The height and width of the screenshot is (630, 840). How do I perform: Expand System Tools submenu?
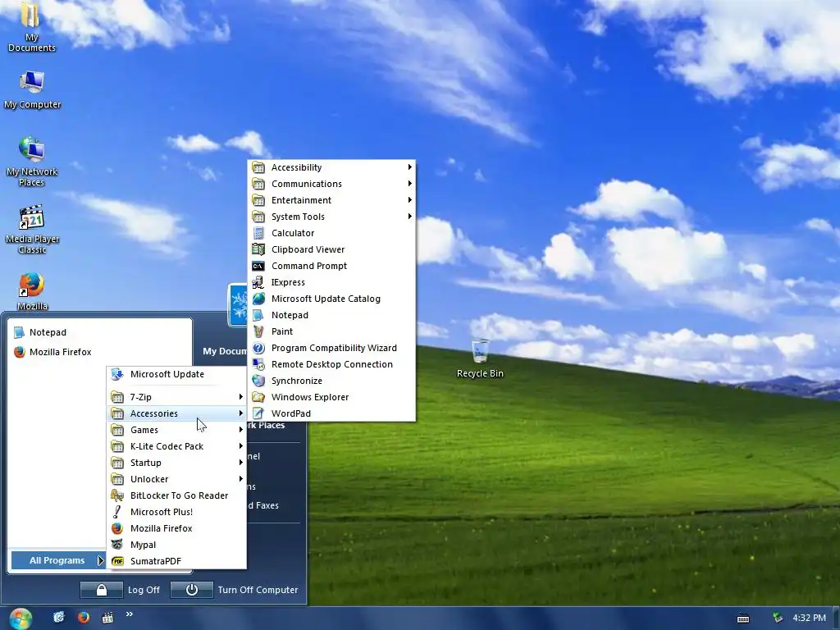coord(331,217)
